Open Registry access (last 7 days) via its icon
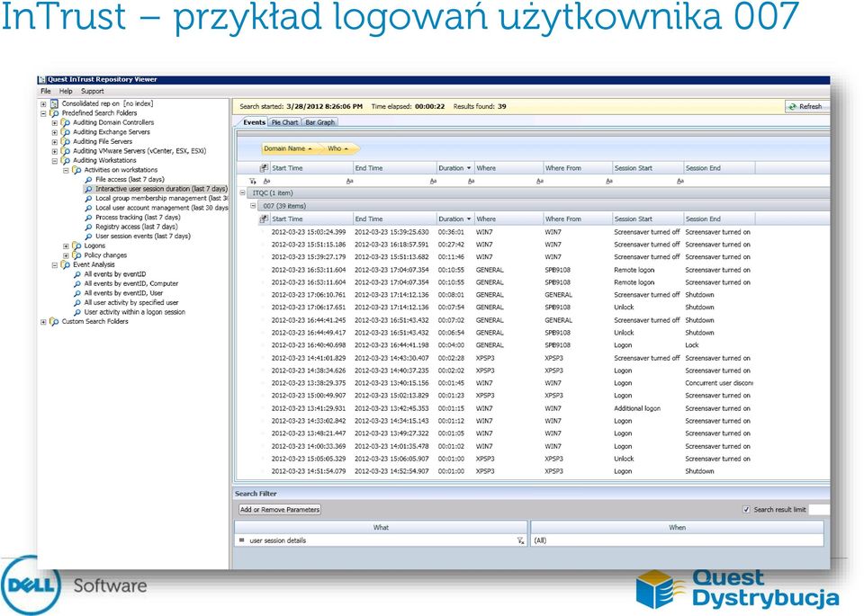Viewport: 864px width, 616px height. (x=88, y=227)
